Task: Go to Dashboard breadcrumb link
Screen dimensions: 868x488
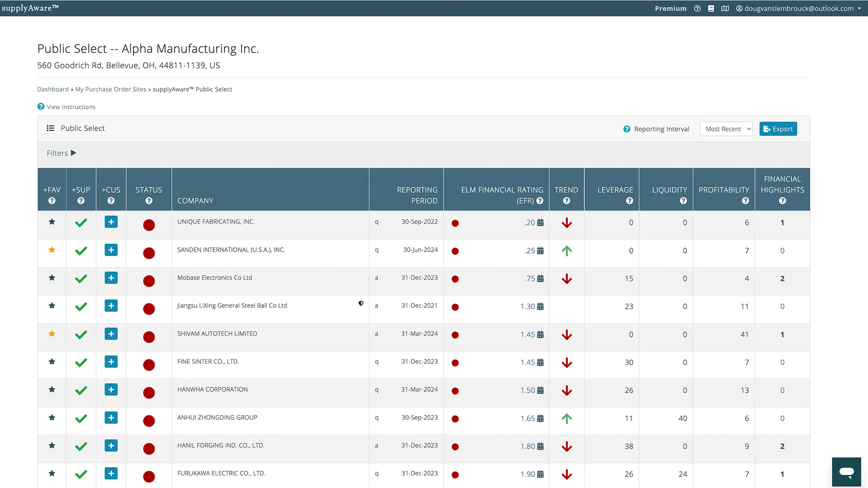Action: tap(53, 89)
